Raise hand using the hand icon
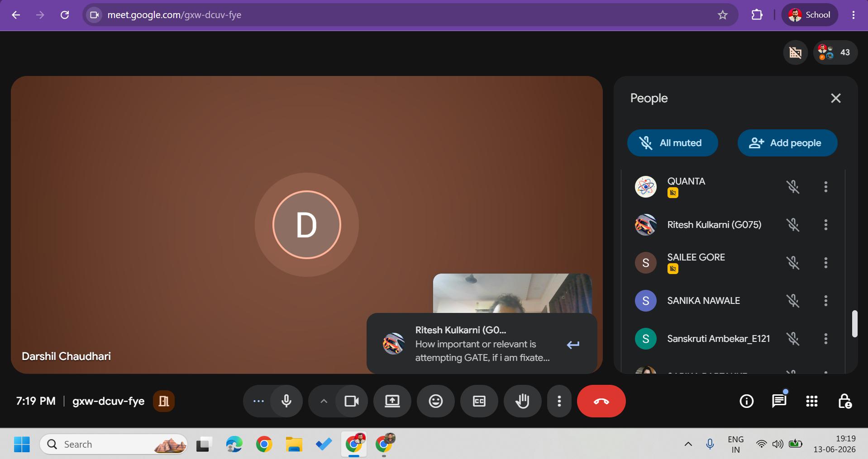The width and height of the screenshot is (868, 459). tap(523, 401)
